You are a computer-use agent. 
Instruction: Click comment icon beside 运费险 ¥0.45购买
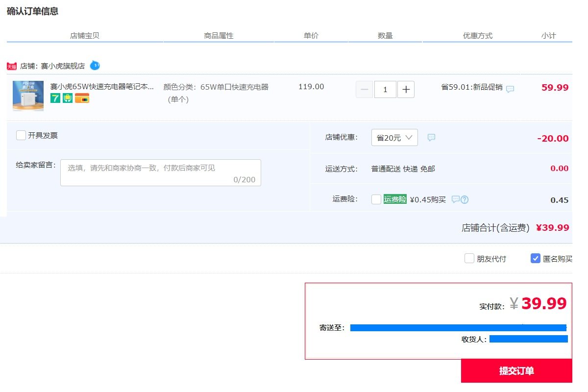click(x=455, y=199)
